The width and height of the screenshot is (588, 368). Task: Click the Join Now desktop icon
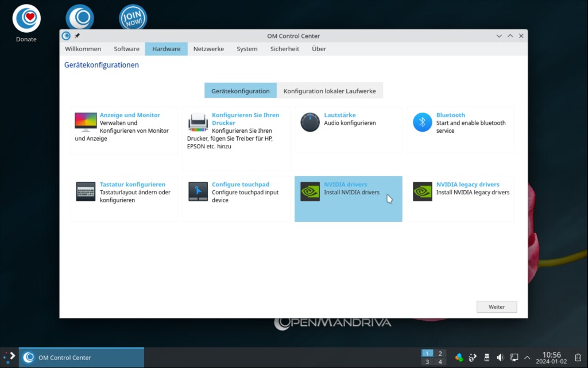click(x=133, y=17)
